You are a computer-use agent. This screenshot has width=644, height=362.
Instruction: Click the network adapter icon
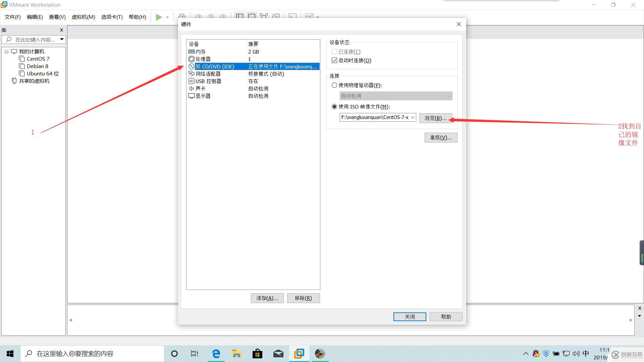[x=192, y=74]
